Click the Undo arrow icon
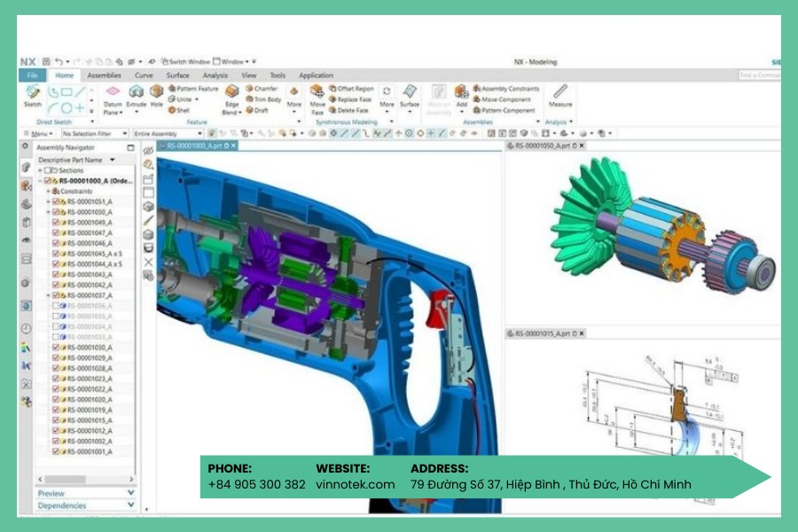The image size is (798, 532). [59, 61]
